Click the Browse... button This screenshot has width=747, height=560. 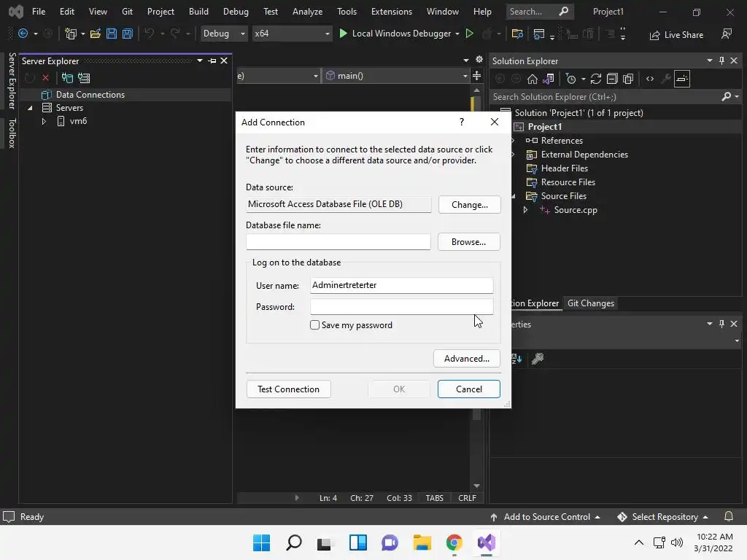coord(469,242)
